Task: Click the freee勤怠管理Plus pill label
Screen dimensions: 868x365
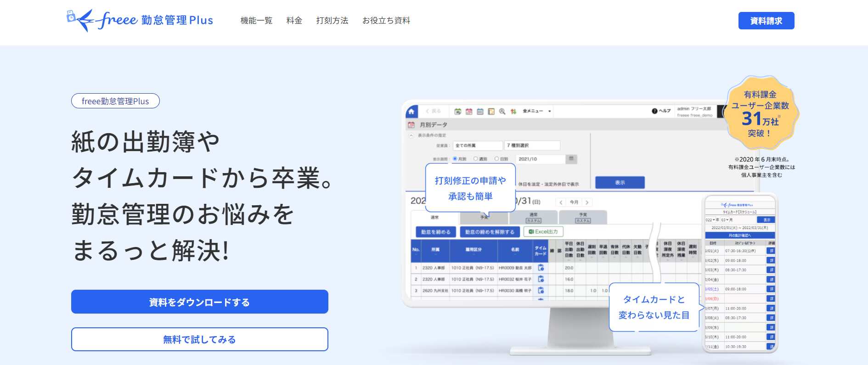Action: coord(115,101)
